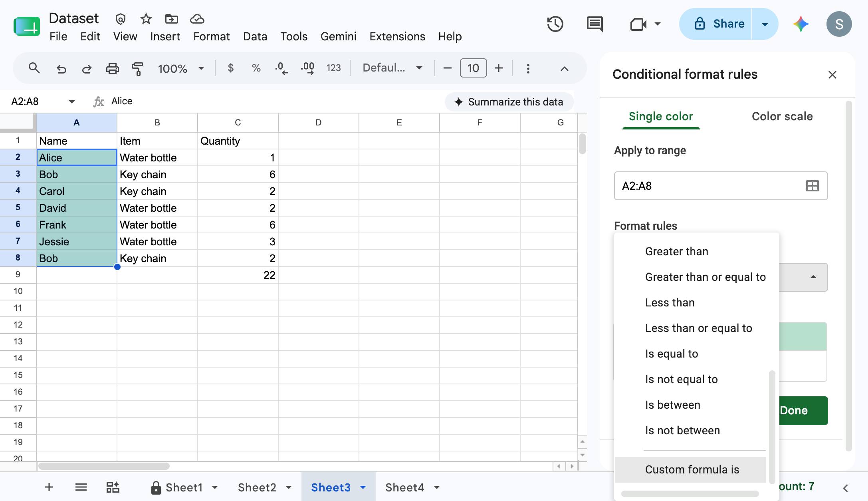868x501 pixels.
Task: Activate the paint format tool
Action: point(137,69)
